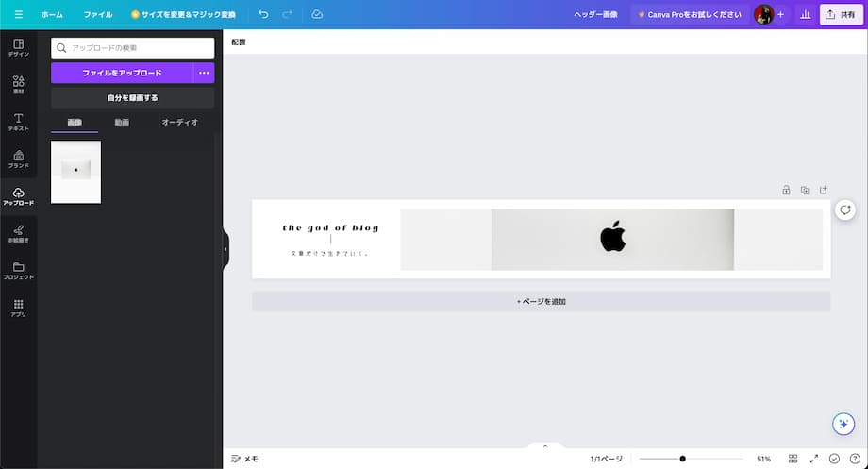Go to ホーム in the top bar
Screen dimensions: 868x469
tap(52, 14)
